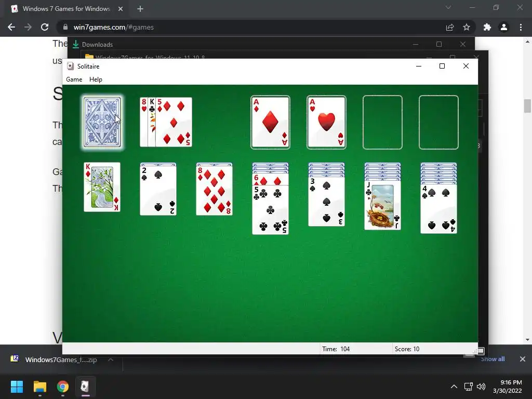Open Chrome extensions puzzle icon
The height and width of the screenshot is (399, 532).
[x=487, y=27]
